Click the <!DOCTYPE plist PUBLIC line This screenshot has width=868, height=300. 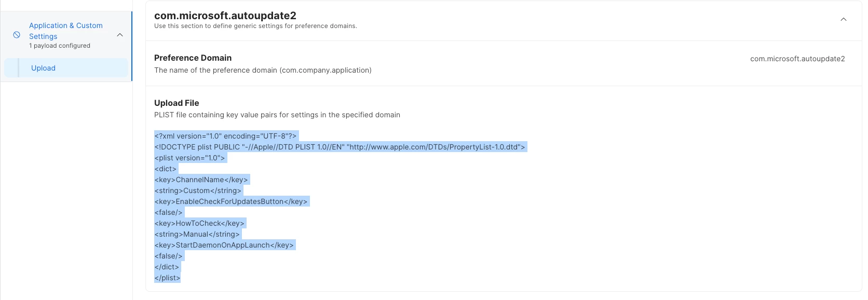[x=340, y=147]
